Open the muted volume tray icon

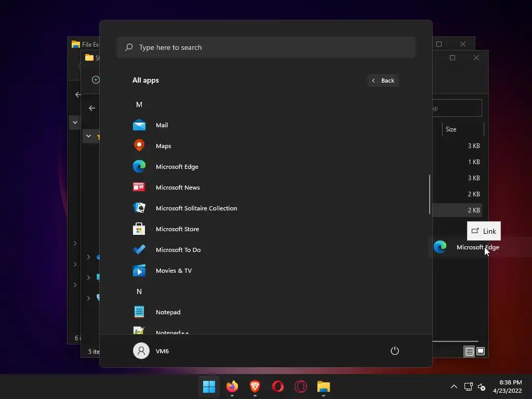pyautogui.click(x=482, y=387)
